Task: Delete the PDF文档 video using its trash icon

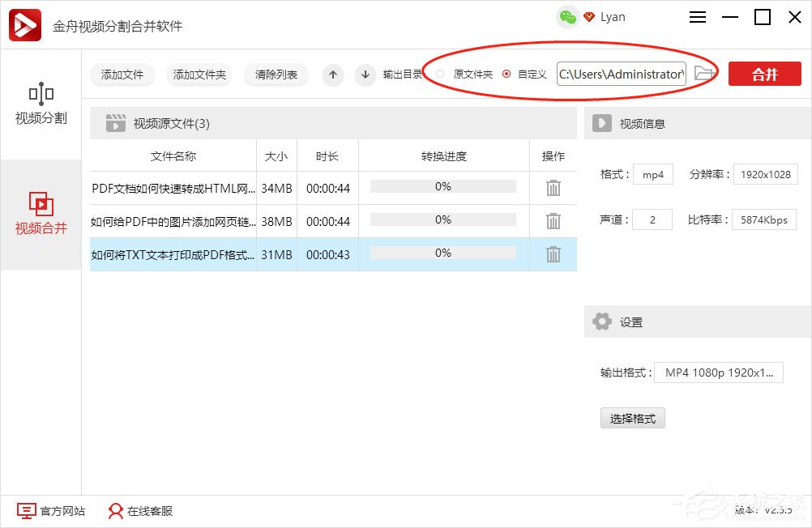Action: [553, 188]
